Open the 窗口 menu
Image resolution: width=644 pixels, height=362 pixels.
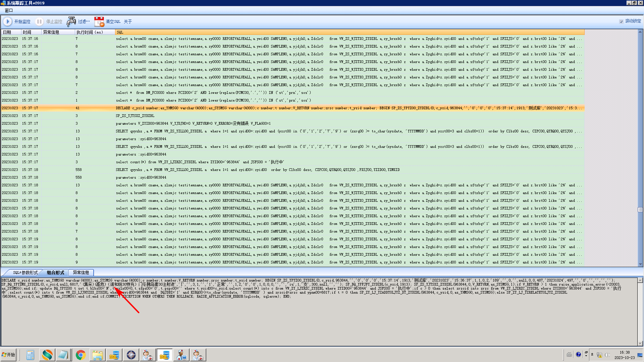click(9, 10)
